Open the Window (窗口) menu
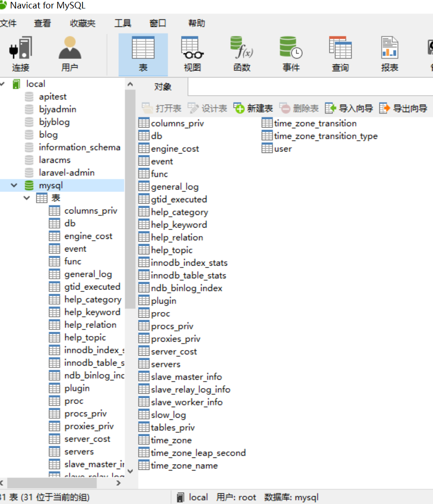This screenshot has height=504, width=433. click(158, 23)
